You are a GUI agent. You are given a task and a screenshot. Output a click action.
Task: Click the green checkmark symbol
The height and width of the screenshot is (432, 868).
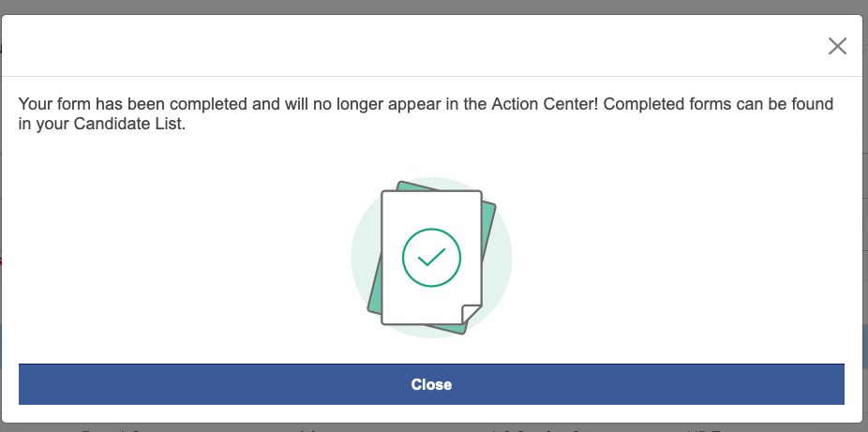coord(431,256)
